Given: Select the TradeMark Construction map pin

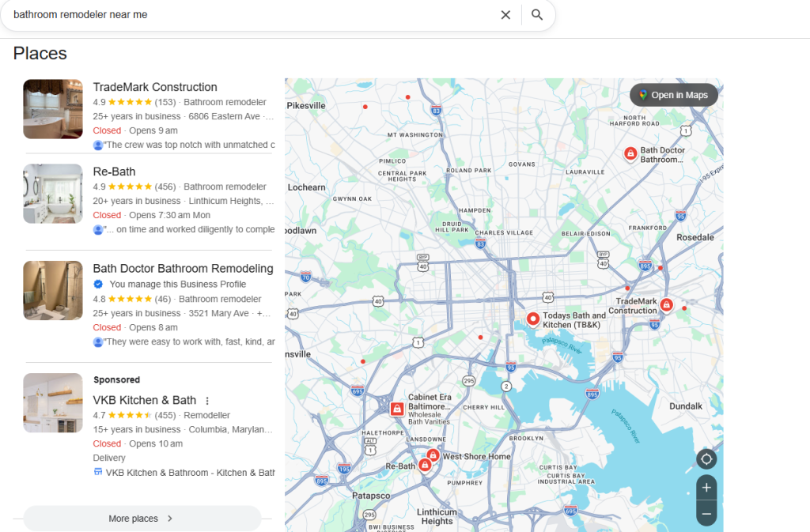Looking at the screenshot, I should pyautogui.click(x=666, y=304).
